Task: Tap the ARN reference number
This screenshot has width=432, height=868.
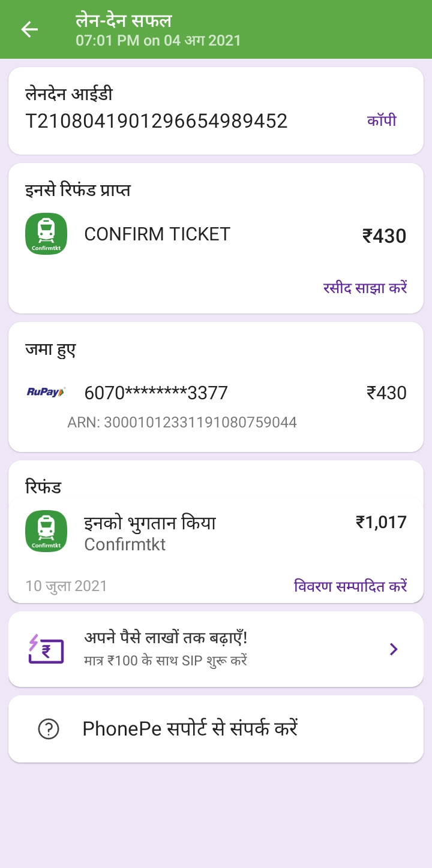Action: [182, 423]
